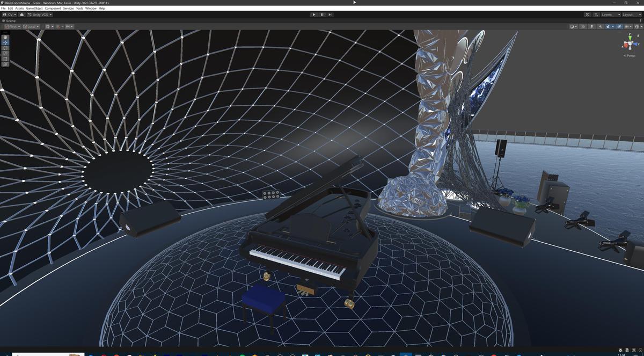Toggle hidden objects visibility button

coord(619,26)
